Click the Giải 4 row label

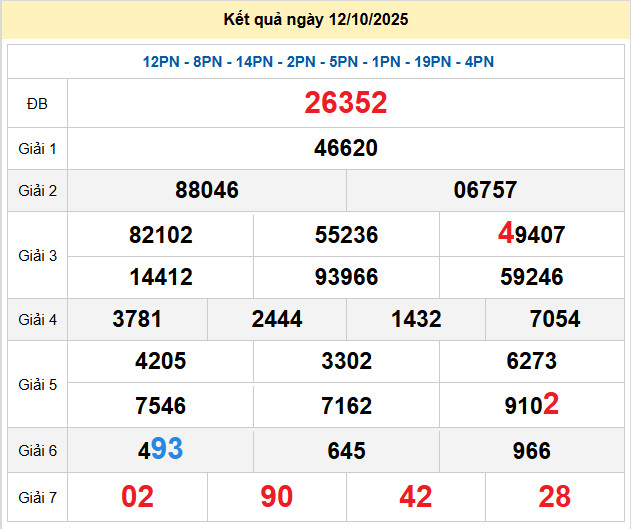click(37, 320)
